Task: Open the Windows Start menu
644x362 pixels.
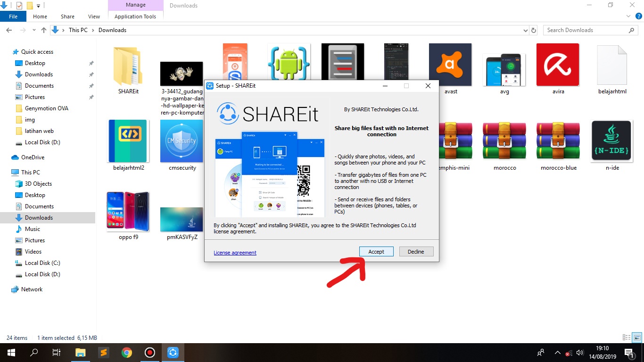Action: click(11, 353)
